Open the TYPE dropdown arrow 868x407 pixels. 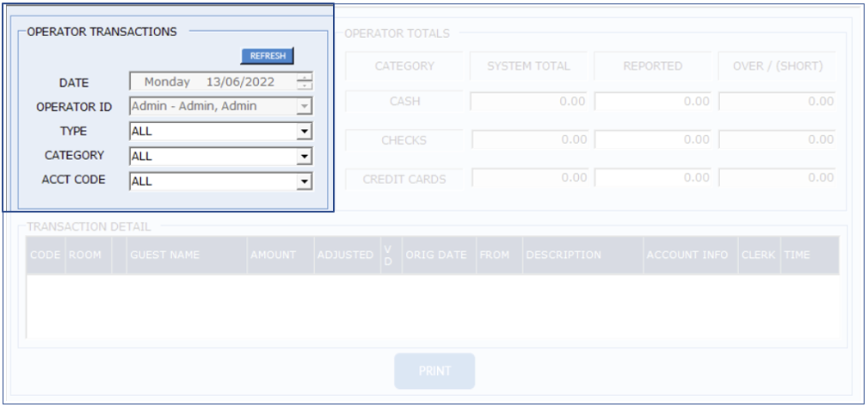303,132
